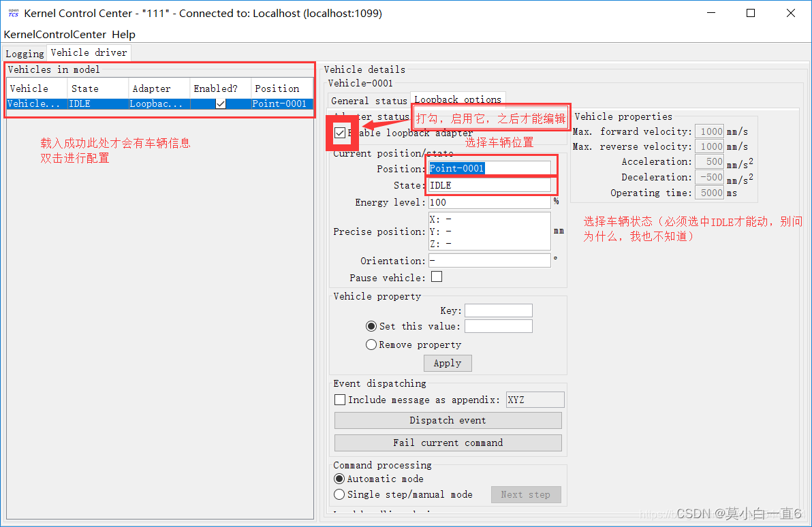Click the Acceleration field showing 500

pos(709,161)
